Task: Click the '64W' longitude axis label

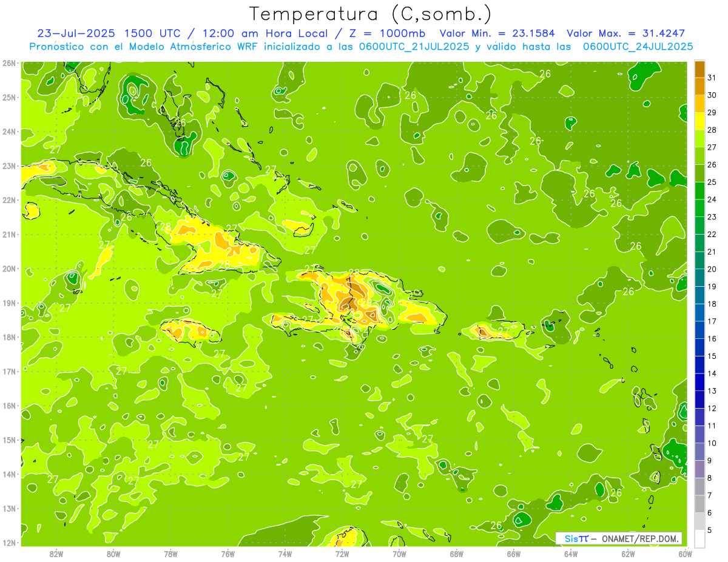Action: [x=571, y=554]
